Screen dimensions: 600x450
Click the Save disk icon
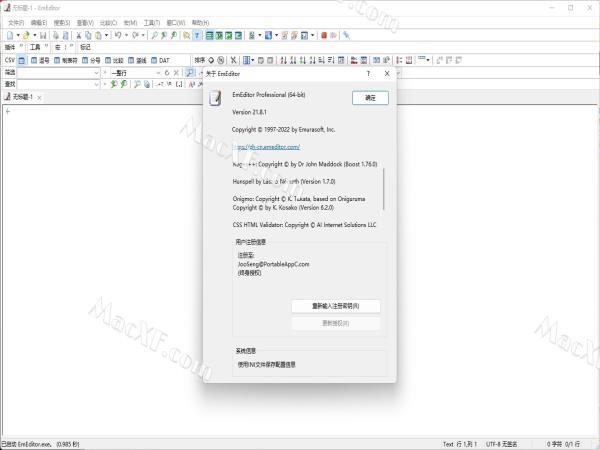coord(43,35)
